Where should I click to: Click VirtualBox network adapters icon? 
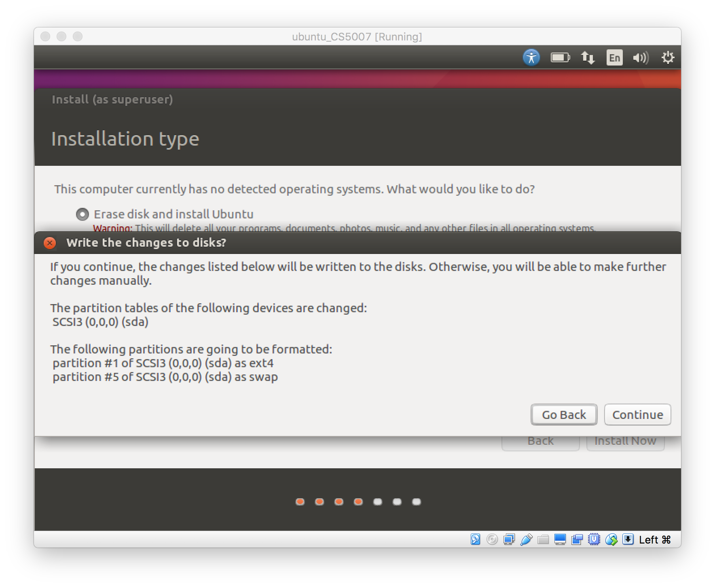[509, 539]
